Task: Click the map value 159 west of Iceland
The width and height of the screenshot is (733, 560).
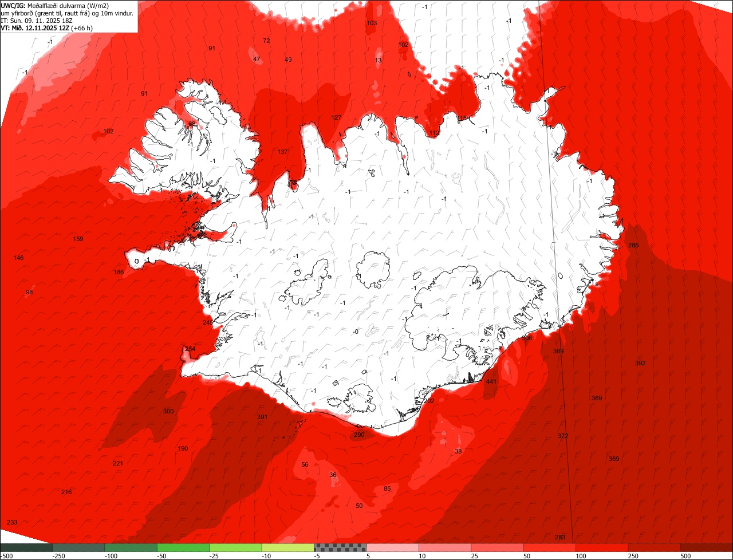Action: tap(78, 239)
